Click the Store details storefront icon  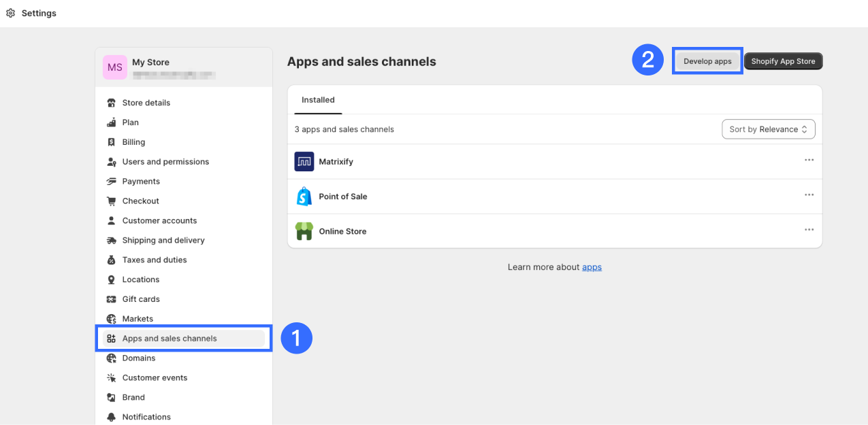point(112,103)
